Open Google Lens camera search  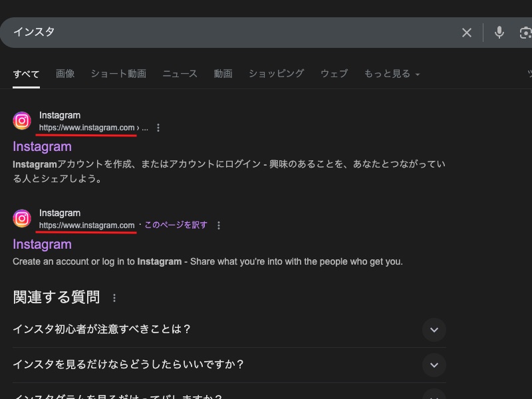coord(525,32)
